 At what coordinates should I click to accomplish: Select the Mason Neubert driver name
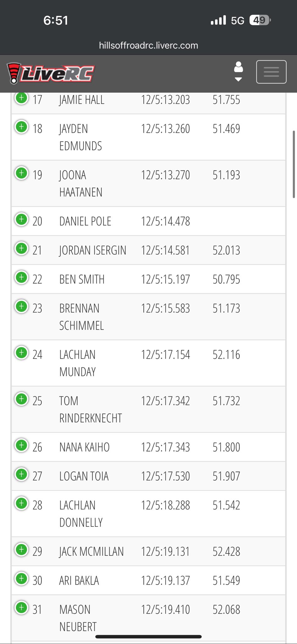(78, 618)
